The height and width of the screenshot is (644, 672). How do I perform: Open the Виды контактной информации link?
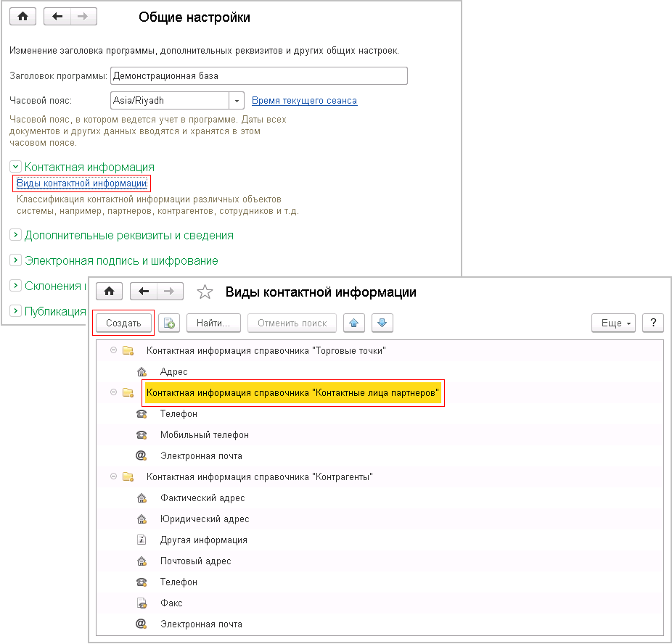click(x=81, y=183)
